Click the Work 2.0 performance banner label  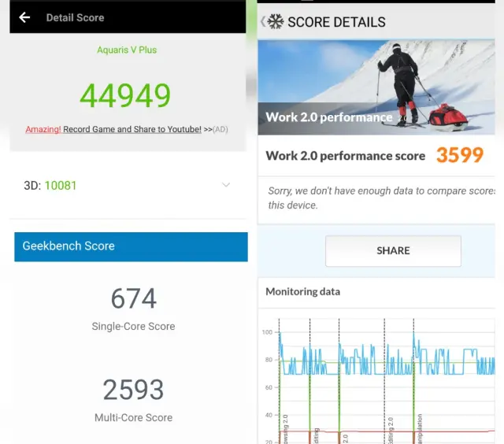pyautogui.click(x=328, y=117)
